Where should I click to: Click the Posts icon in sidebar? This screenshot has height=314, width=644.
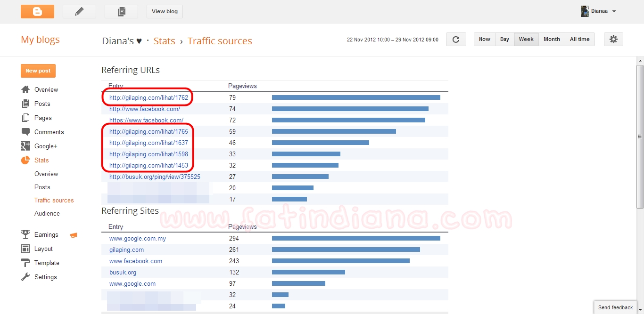click(x=25, y=104)
